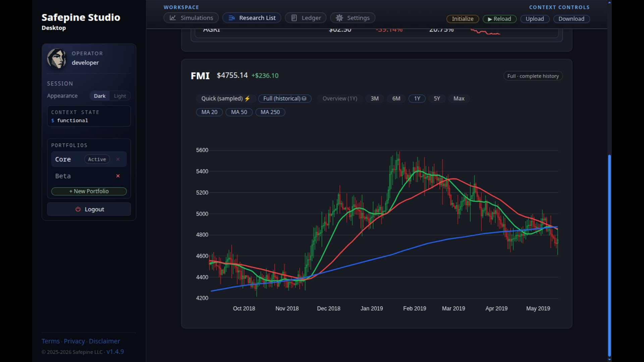Screen dimensions: 644x362
Task: Click the Ledger document icon
Action: (294, 18)
